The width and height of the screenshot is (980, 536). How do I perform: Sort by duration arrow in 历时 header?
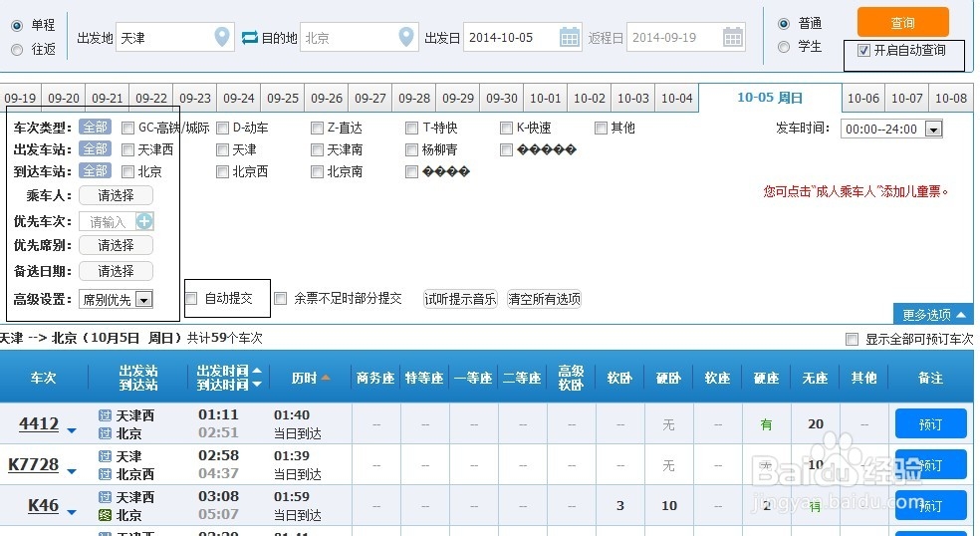tap(325, 378)
